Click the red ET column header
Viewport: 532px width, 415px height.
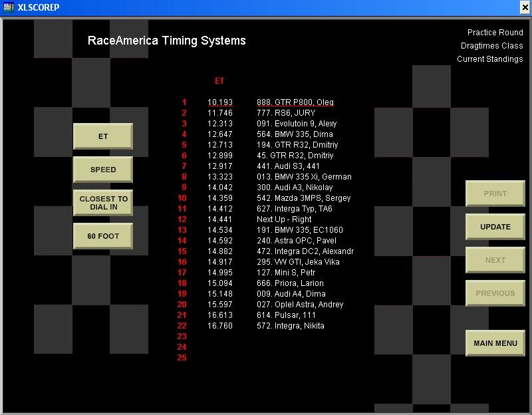(219, 81)
